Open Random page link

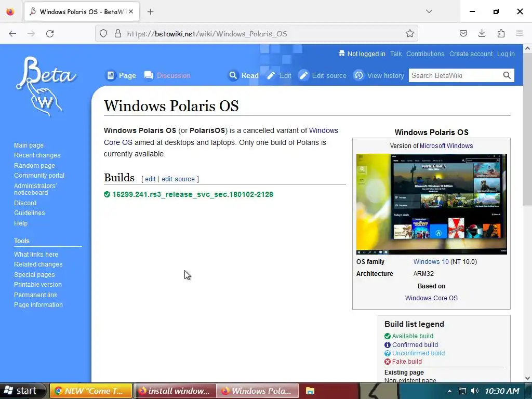[34, 166]
